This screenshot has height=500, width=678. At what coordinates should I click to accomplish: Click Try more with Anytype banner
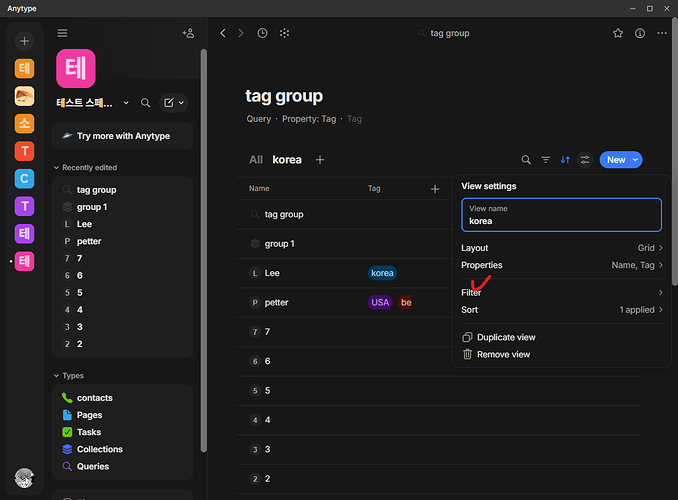[122, 136]
